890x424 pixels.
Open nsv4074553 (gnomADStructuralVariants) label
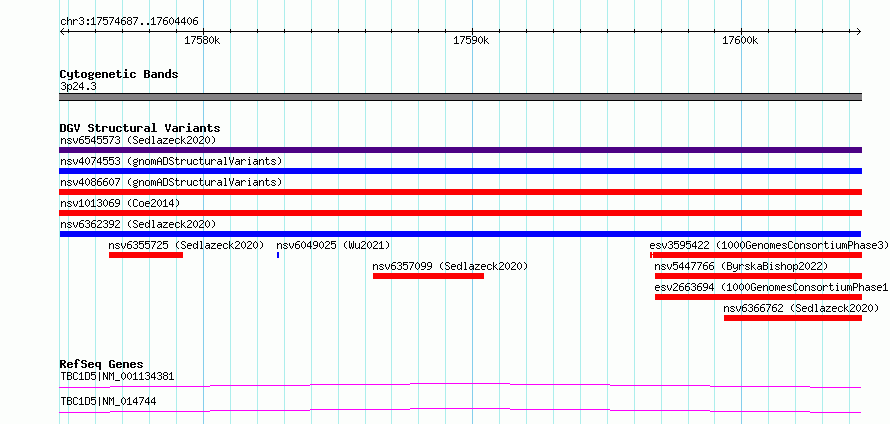(171, 161)
